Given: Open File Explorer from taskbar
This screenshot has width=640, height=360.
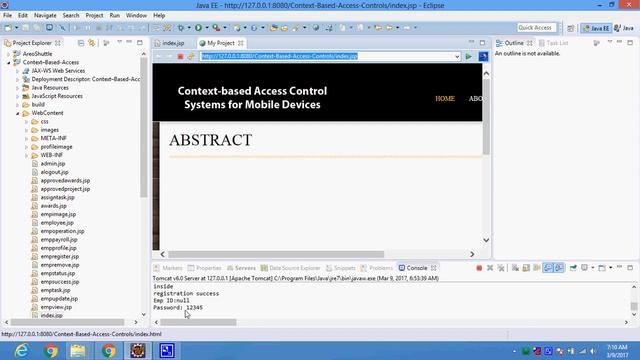Looking at the screenshot, I should point(78,351).
